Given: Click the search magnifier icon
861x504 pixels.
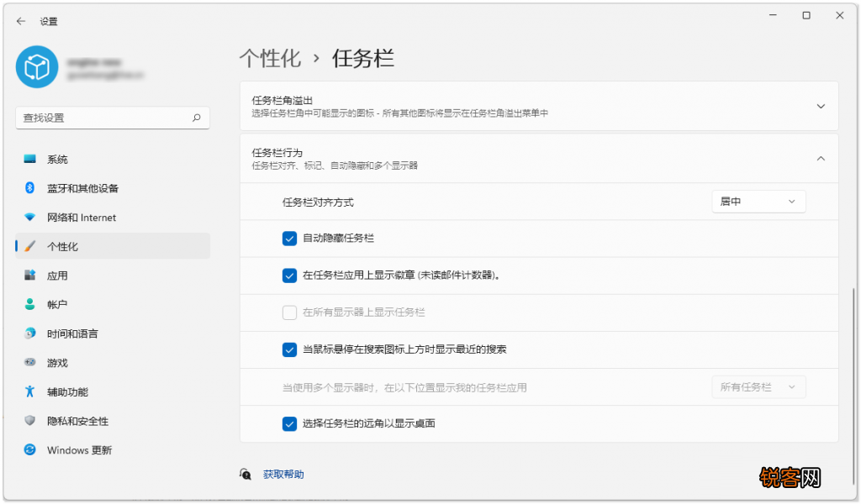Looking at the screenshot, I should pyautogui.click(x=197, y=118).
